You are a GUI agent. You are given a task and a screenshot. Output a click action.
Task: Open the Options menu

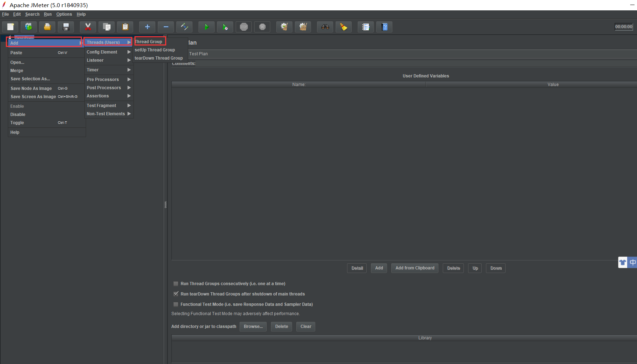click(64, 14)
